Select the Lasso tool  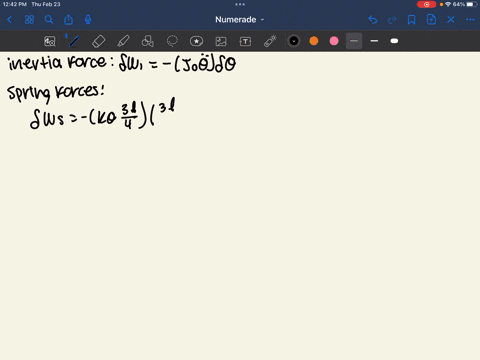[x=172, y=41]
